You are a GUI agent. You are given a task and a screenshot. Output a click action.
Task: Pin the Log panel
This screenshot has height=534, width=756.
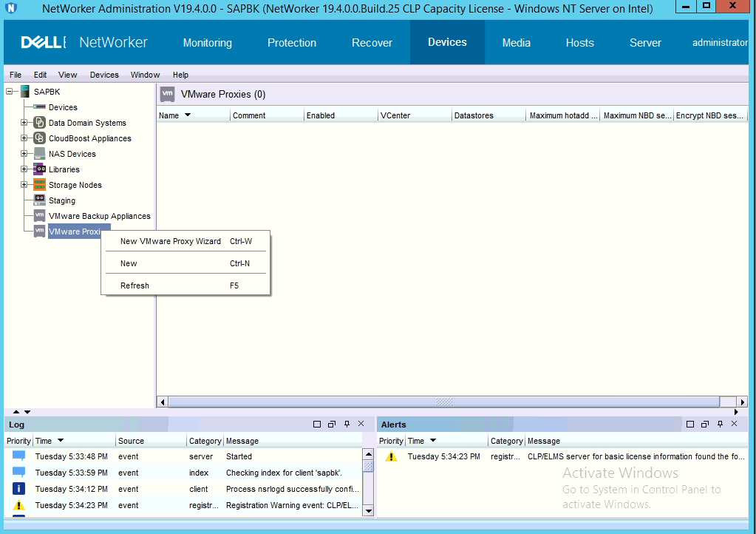coord(347,424)
